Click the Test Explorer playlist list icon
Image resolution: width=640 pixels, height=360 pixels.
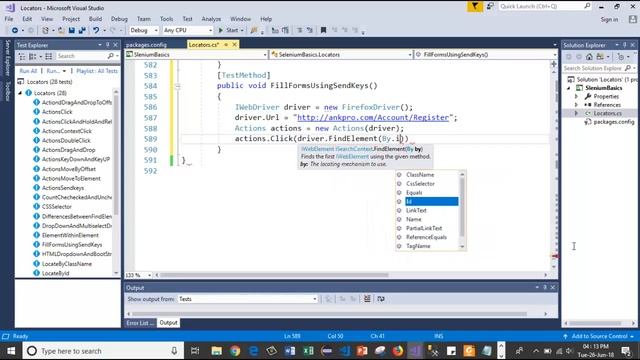click(49, 56)
